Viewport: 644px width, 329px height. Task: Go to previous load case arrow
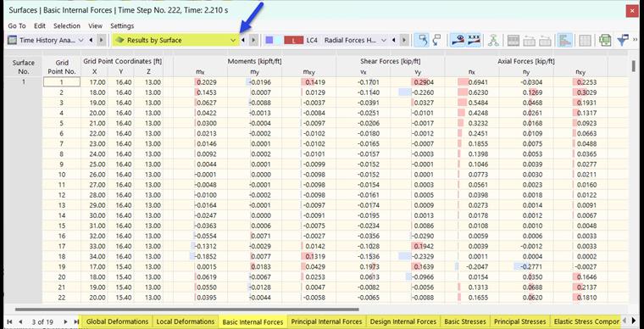click(x=394, y=40)
